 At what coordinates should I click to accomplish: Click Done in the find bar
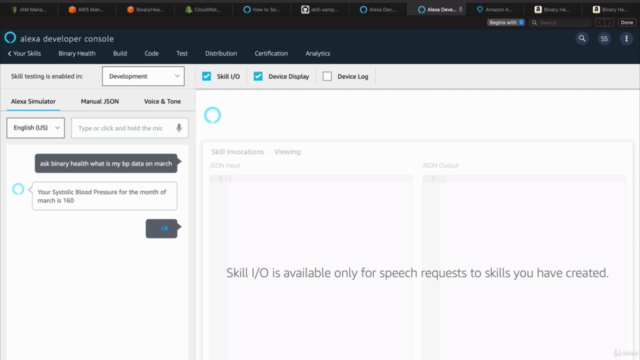[627, 22]
